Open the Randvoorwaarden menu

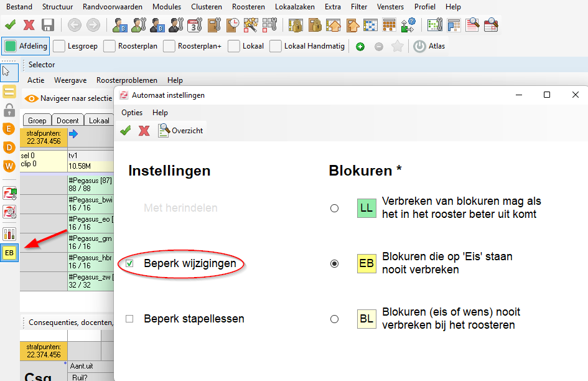coord(113,7)
